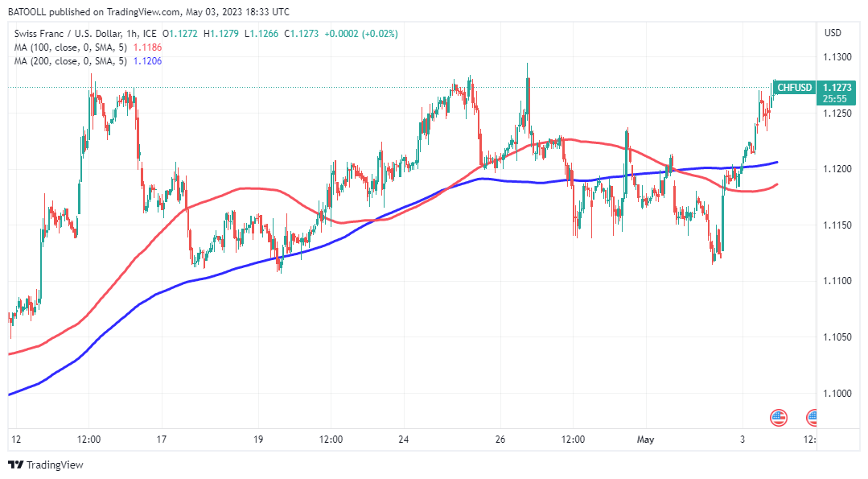Click the 24 date label on time axis
The width and height of the screenshot is (868, 479).
pyautogui.click(x=404, y=440)
